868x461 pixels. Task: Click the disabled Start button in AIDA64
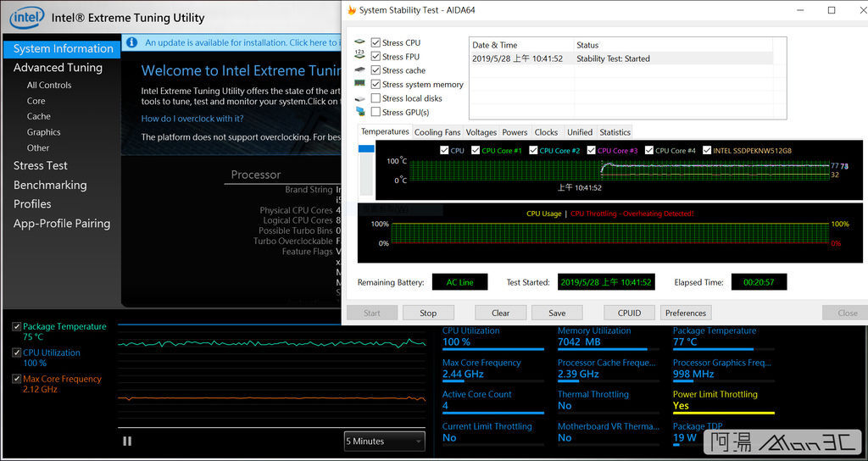coord(372,313)
